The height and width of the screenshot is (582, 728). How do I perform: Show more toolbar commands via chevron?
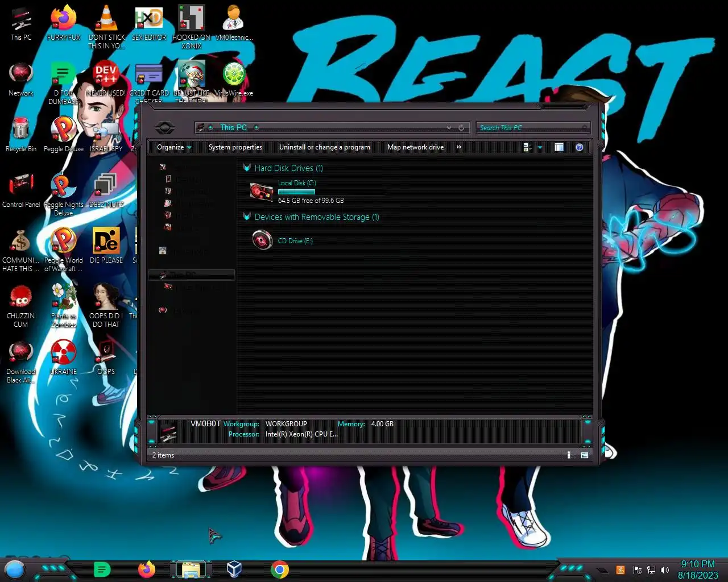point(459,147)
